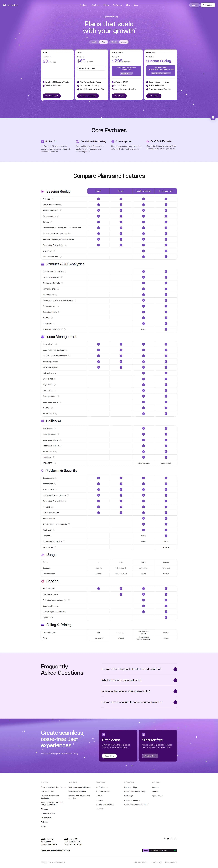The height and width of the screenshot is (868, 218).
Task: Enable Annual billing toggle
Action: coord(124,42)
